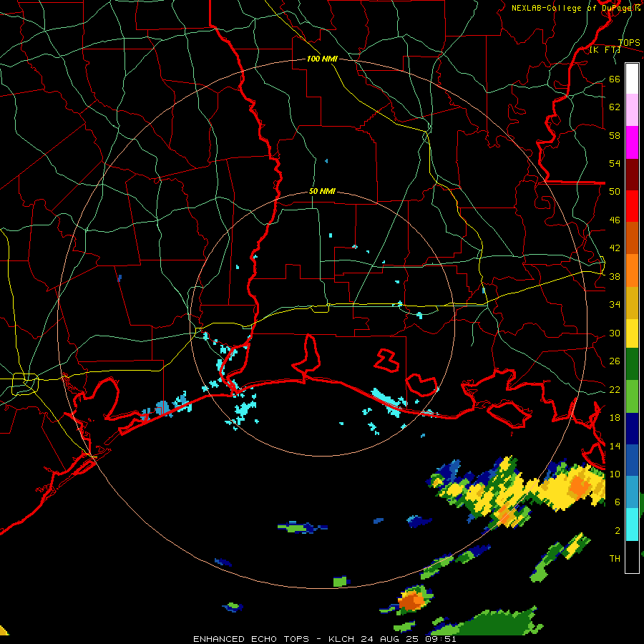Click the light steel-blue legend swatch
The image size is (644, 644).
632,492
